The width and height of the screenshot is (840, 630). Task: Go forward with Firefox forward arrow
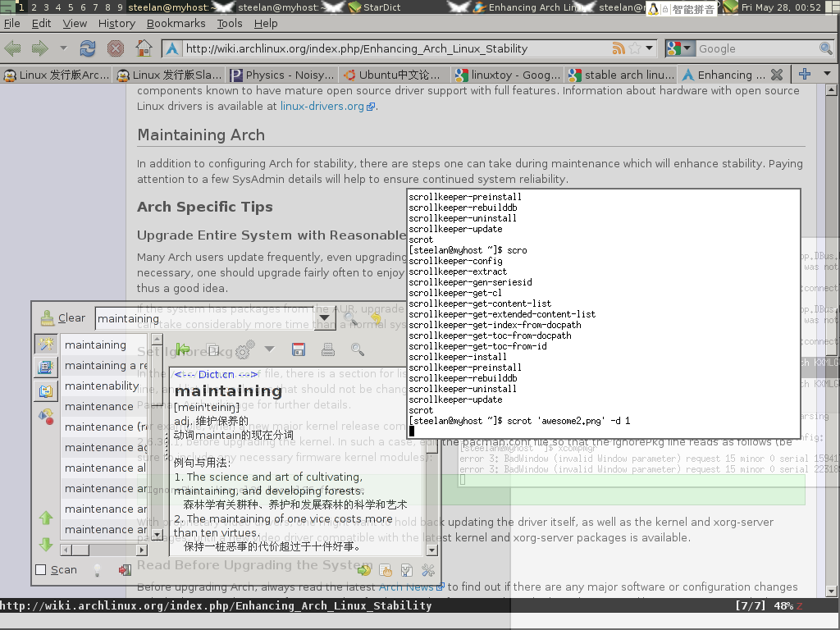[x=39, y=48]
